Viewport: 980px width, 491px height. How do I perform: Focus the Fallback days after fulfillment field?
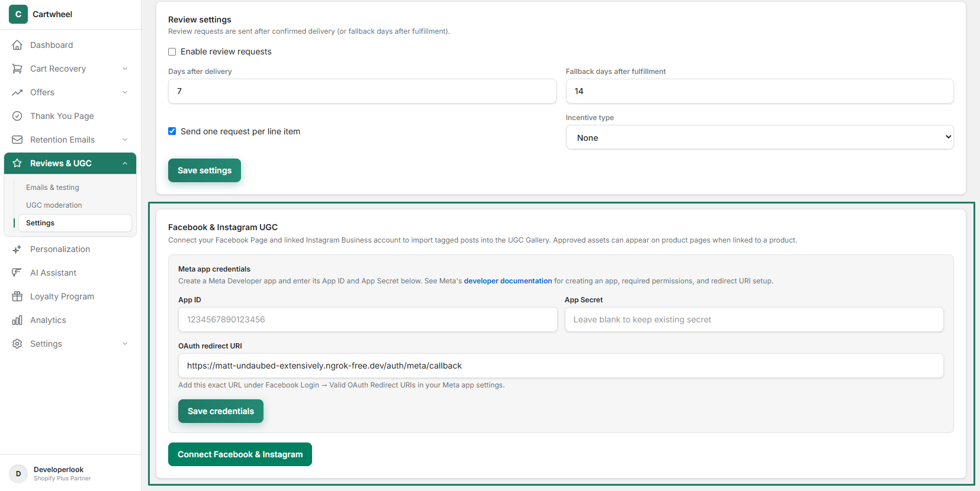[760, 91]
